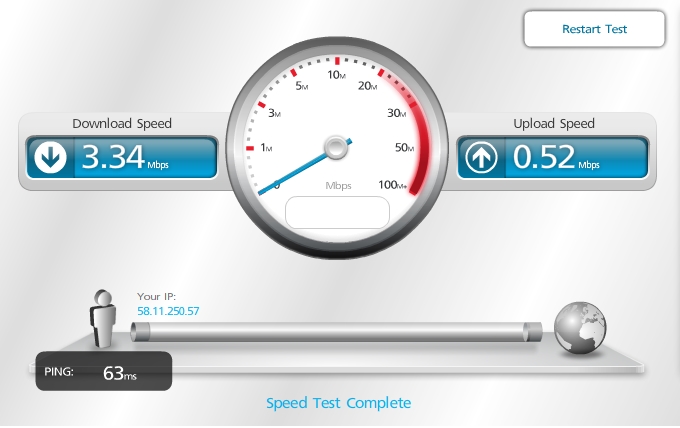Click the empty readout box in gauge
Viewport: 680px width, 428px height.
(337, 212)
